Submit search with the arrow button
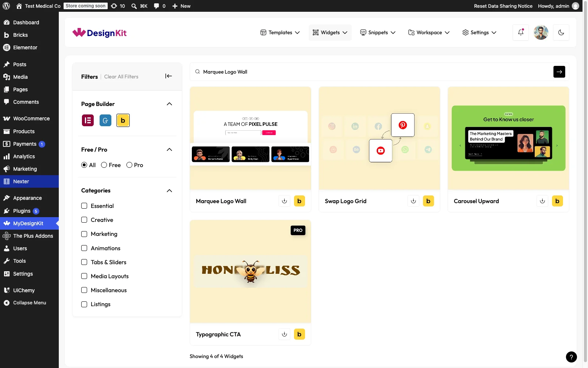The image size is (588, 368). (559, 72)
